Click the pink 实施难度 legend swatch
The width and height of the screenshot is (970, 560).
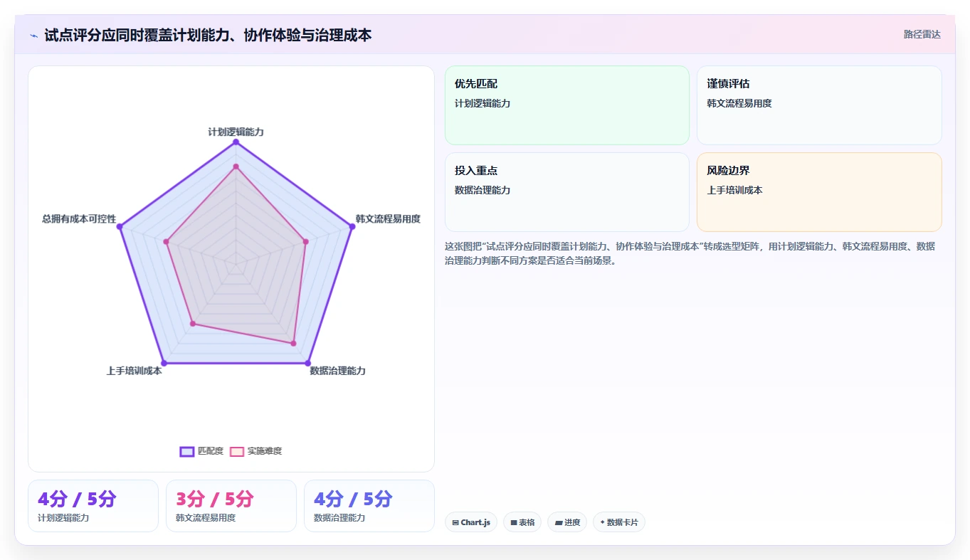(237, 451)
